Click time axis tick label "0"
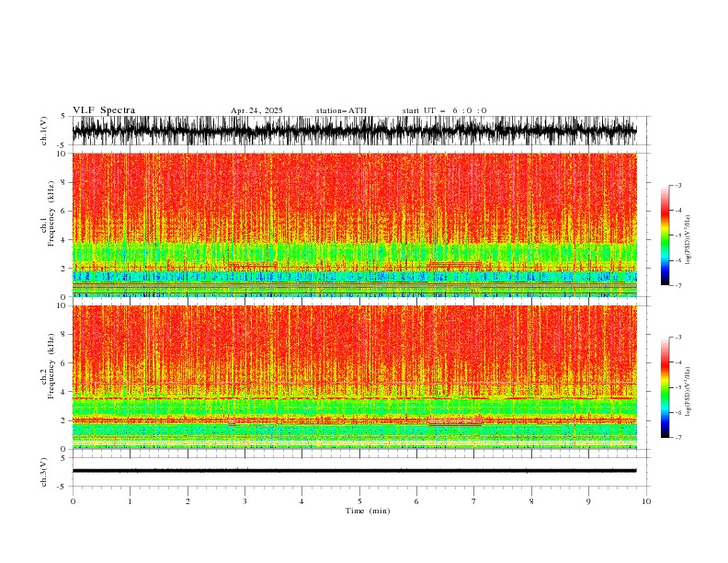The image size is (728, 563). [x=73, y=501]
